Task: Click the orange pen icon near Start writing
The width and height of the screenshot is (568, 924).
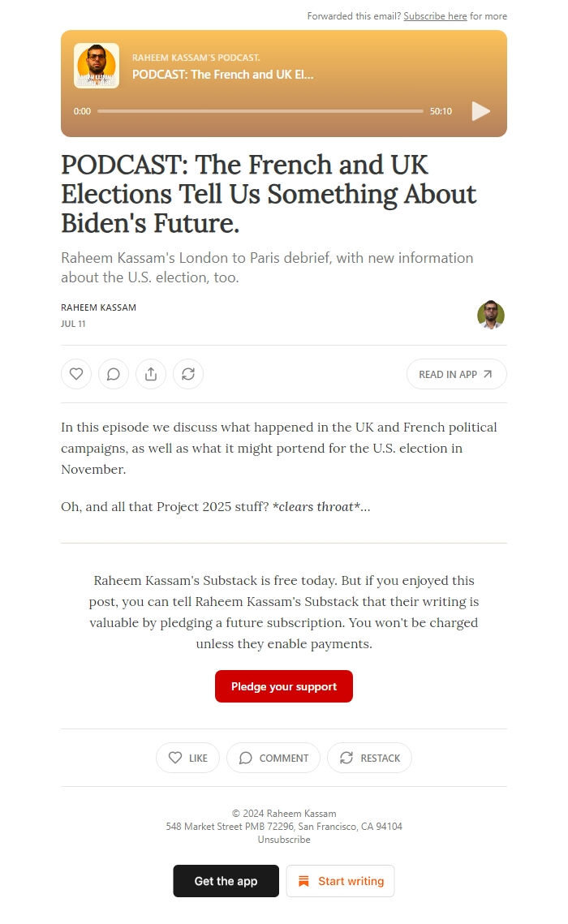Action: [303, 881]
